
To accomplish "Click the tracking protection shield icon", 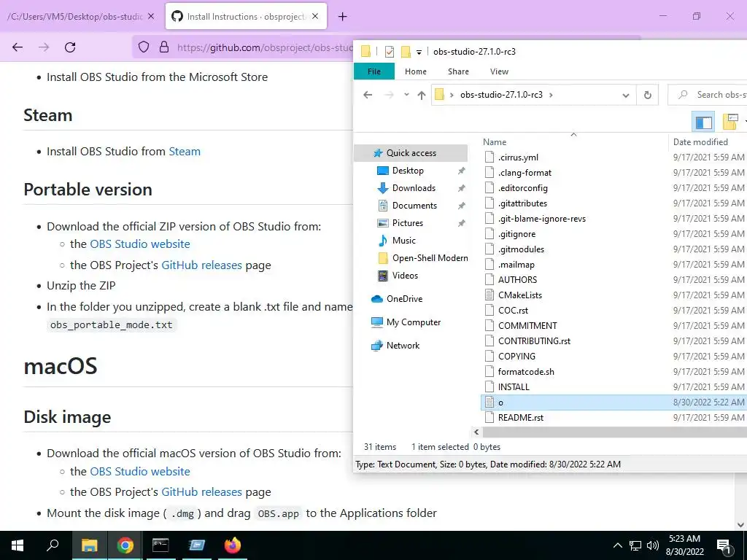I will click(x=144, y=47).
